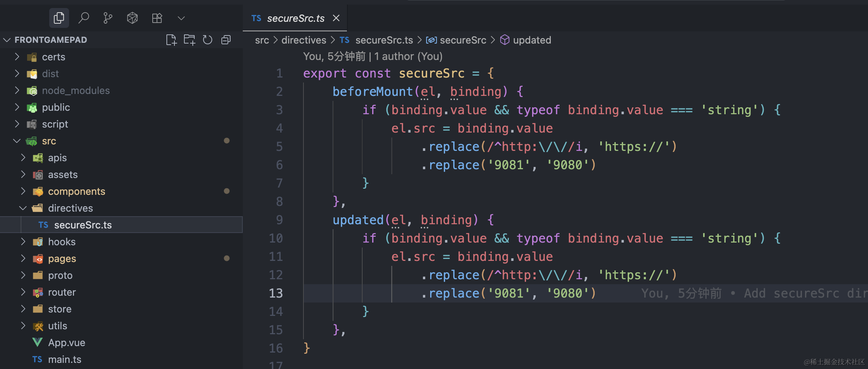Select the router folder icon
Screen dimensions: 868x369
point(38,292)
